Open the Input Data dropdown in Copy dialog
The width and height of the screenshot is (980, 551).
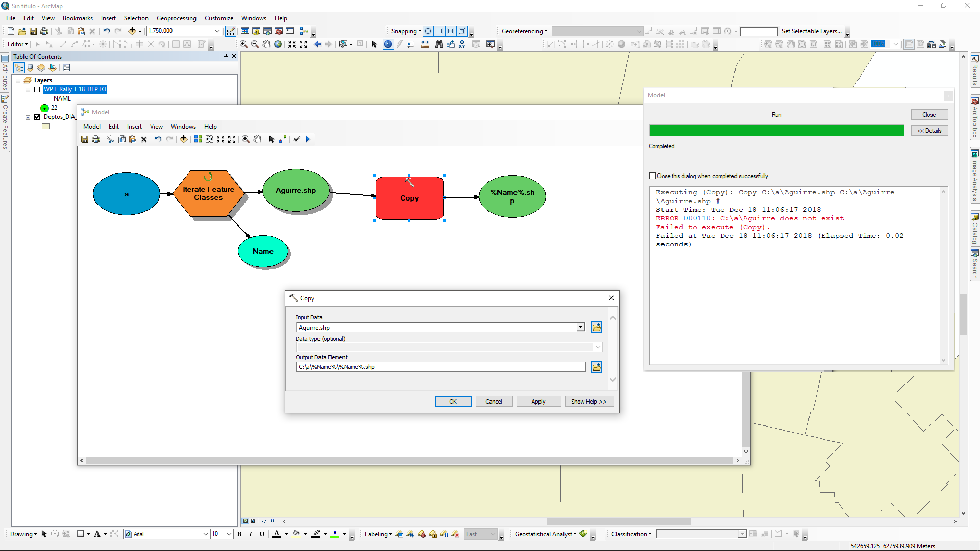tap(580, 328)
